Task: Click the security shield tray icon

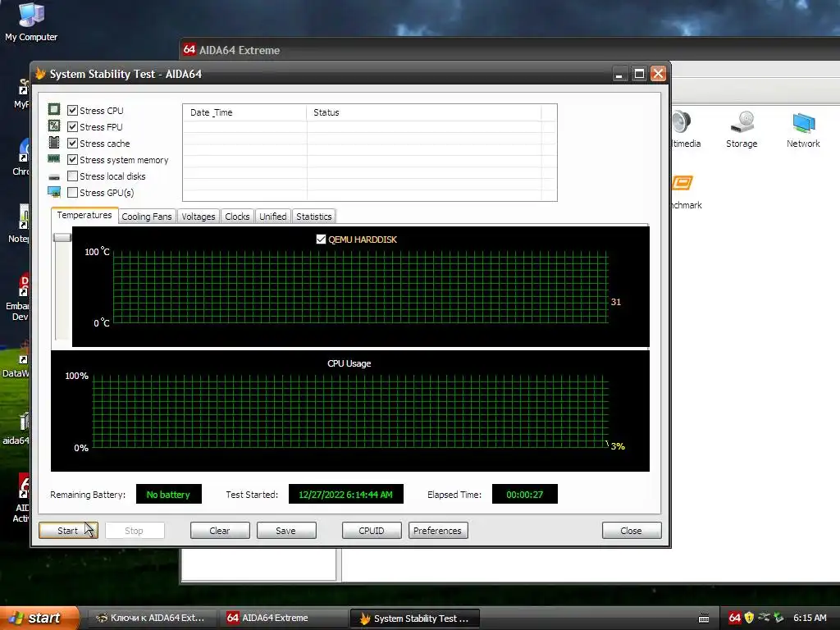Action: point(749,618)
